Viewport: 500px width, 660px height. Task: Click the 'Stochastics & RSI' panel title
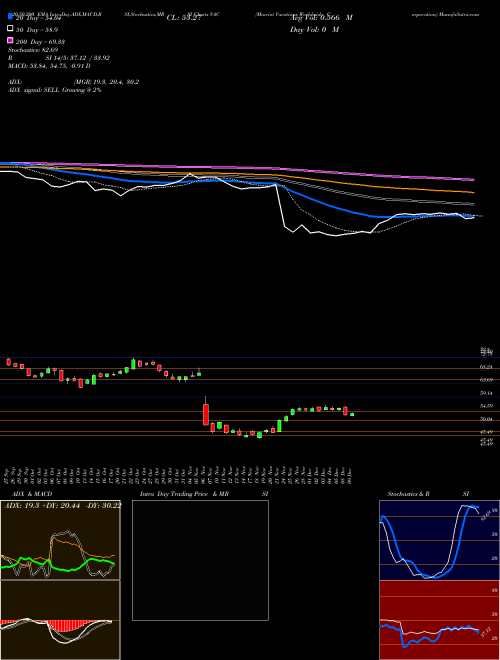pos(428,494)
